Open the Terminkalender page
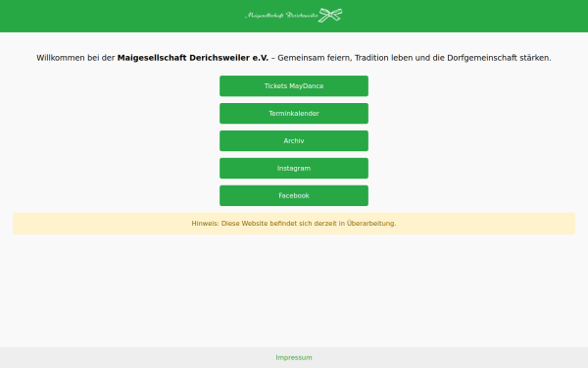The width and height of the screenshot is (588, 368). [x=294, y=114]
